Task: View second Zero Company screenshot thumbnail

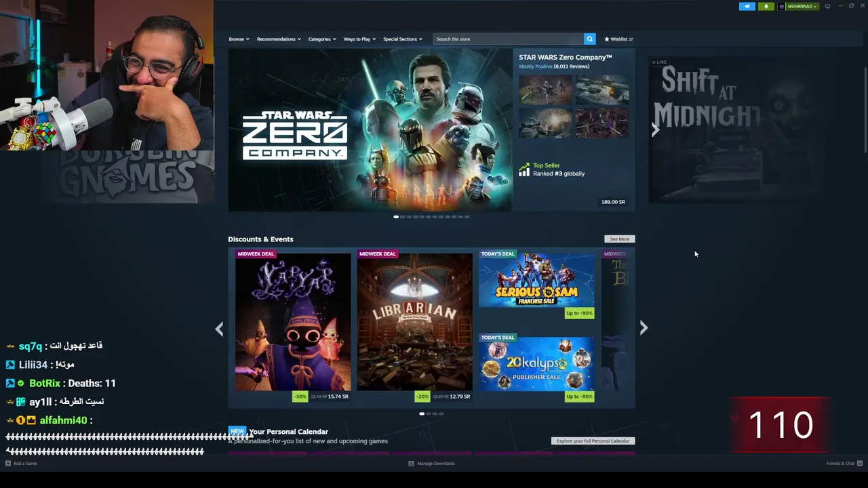Action: pyautogui.click(x=602, y=89)
